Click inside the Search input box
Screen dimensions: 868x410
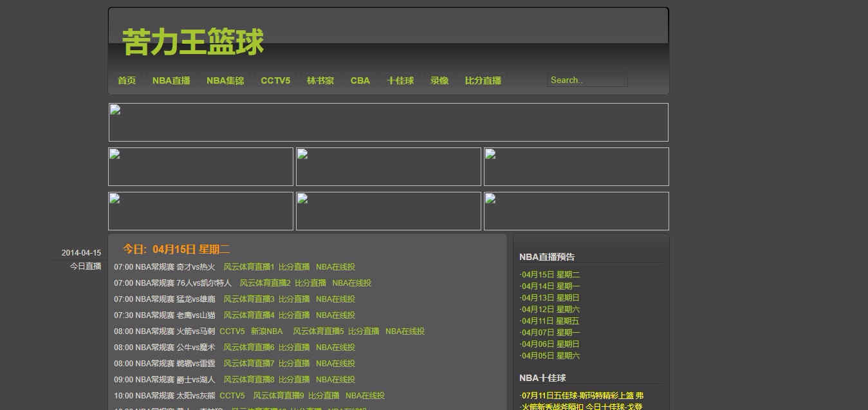coord(586,80)
